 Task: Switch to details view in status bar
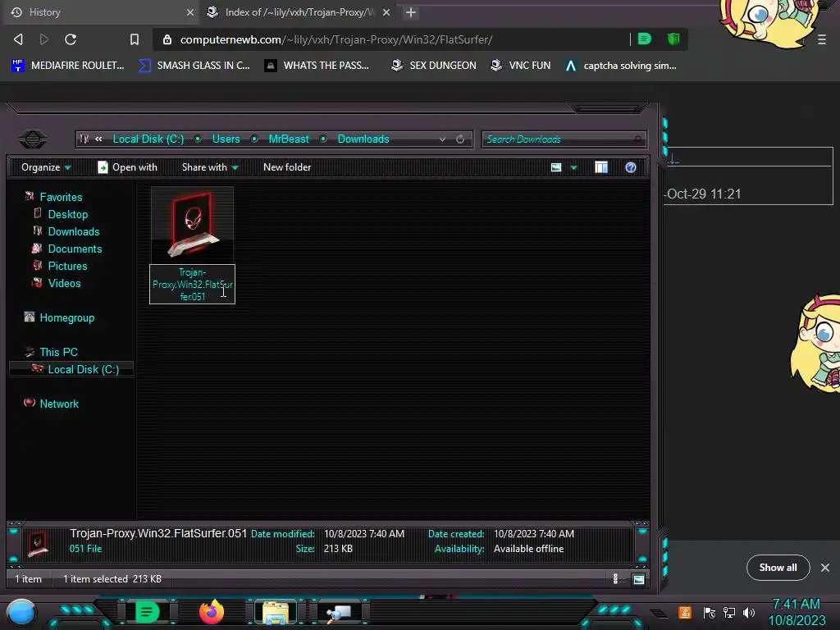coord(615,578)
